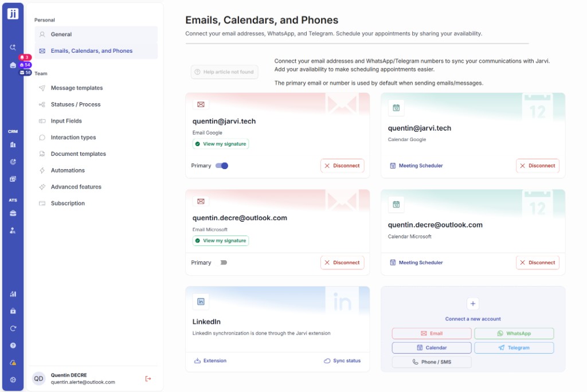Viewport: 587px width, 392px height.
Task: Open the ATS candidate search icon
Action: (13, 230)
